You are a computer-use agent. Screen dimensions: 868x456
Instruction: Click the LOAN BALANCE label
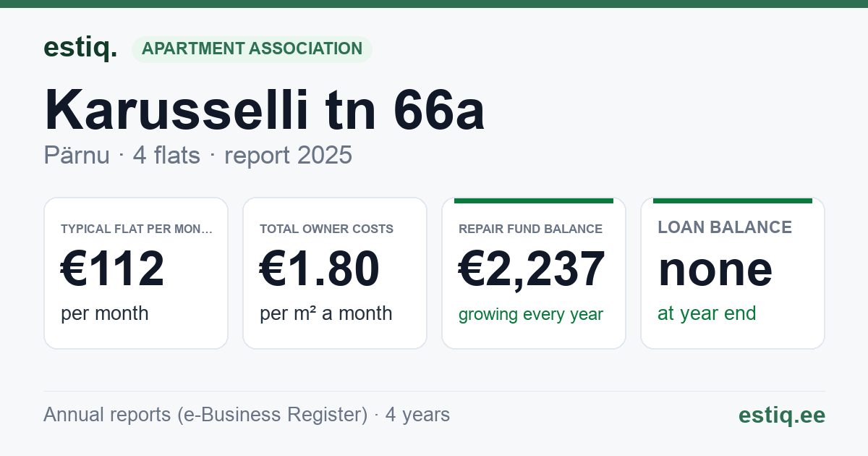(725, 227)
